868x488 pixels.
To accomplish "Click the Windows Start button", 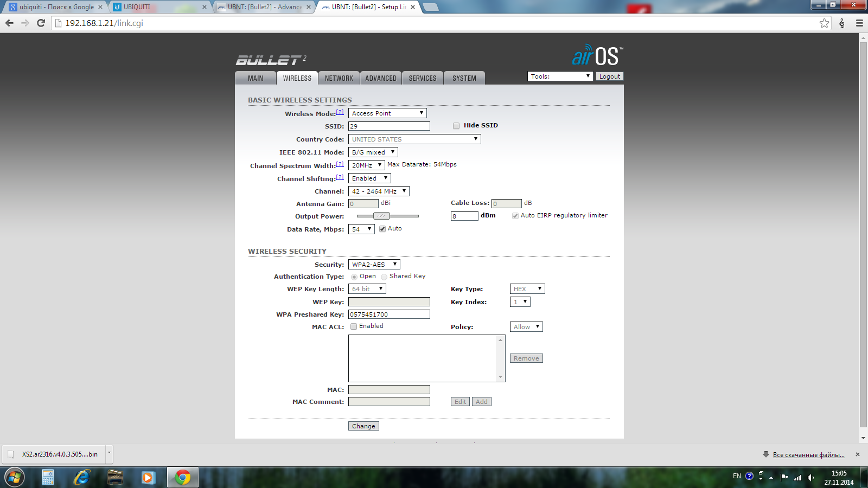I will (15, 477).
